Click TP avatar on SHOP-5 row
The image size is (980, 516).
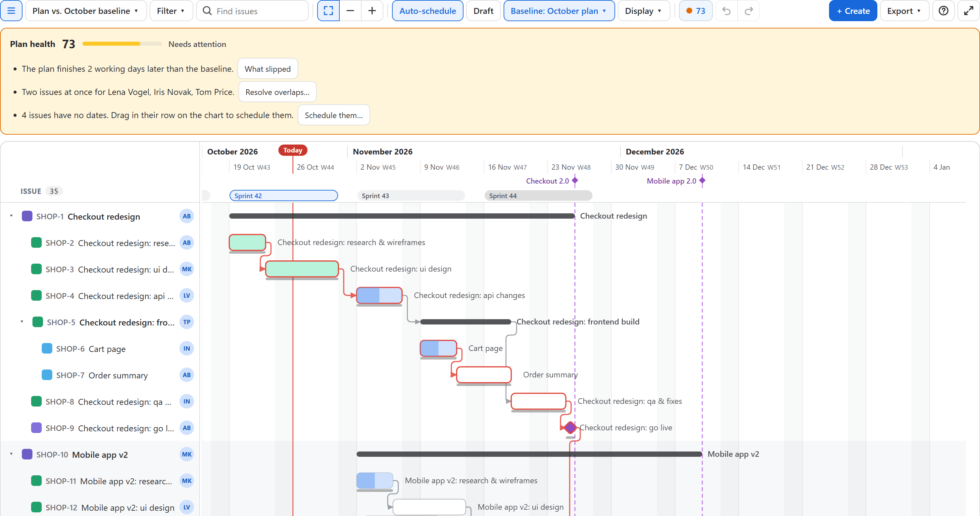(x=186, y=322)
